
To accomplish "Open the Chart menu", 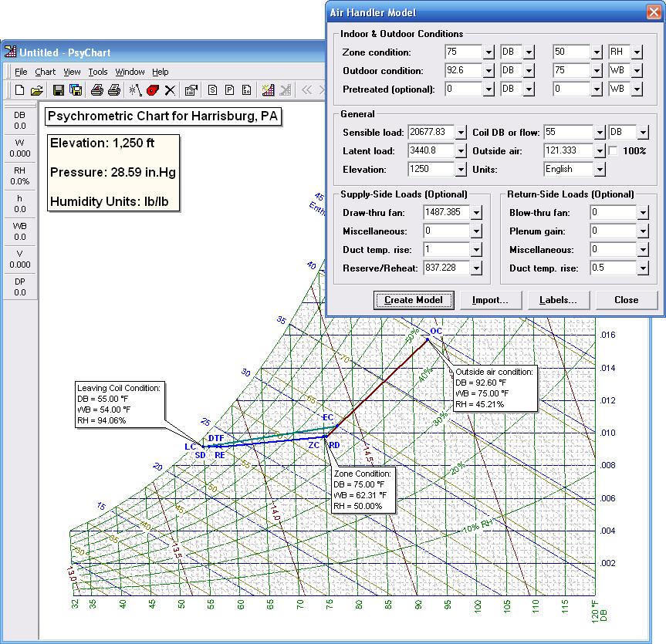I will [45, 72].
